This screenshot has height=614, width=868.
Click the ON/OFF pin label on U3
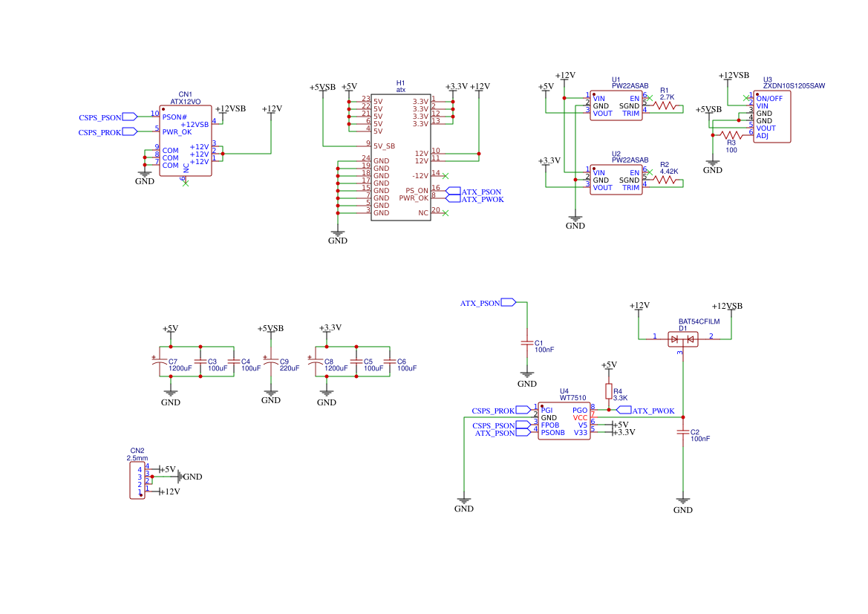pyautogui.click(x=769, y=99)
